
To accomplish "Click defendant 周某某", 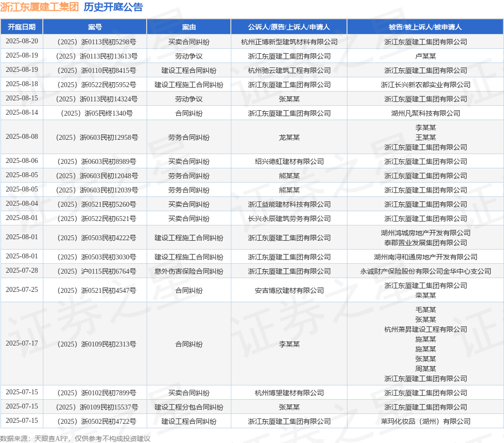I will pos(426,369).
